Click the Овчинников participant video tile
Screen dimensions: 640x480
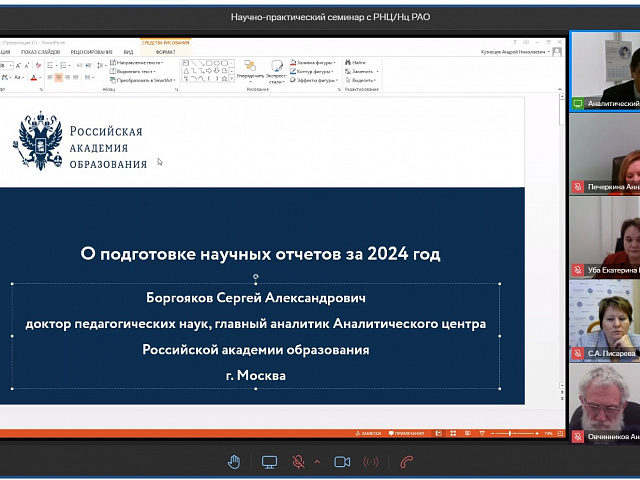click(x=604, y=403)
